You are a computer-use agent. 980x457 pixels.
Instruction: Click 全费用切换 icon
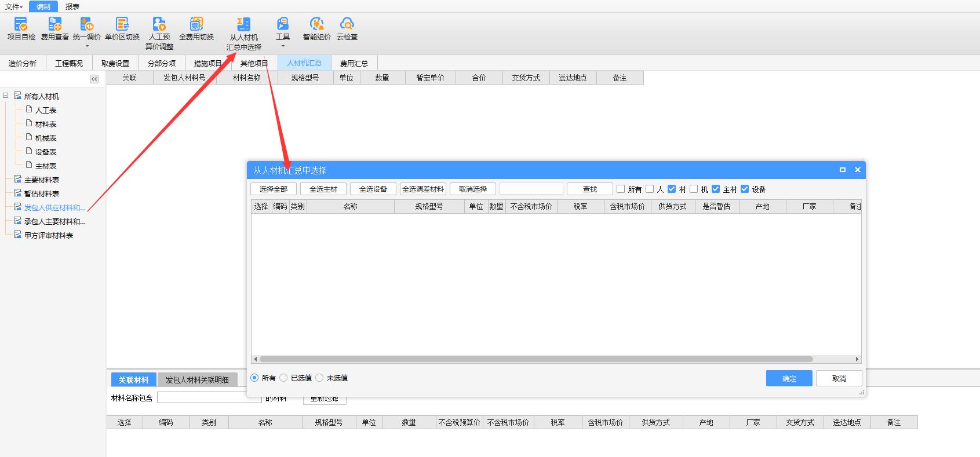point(196,28)
